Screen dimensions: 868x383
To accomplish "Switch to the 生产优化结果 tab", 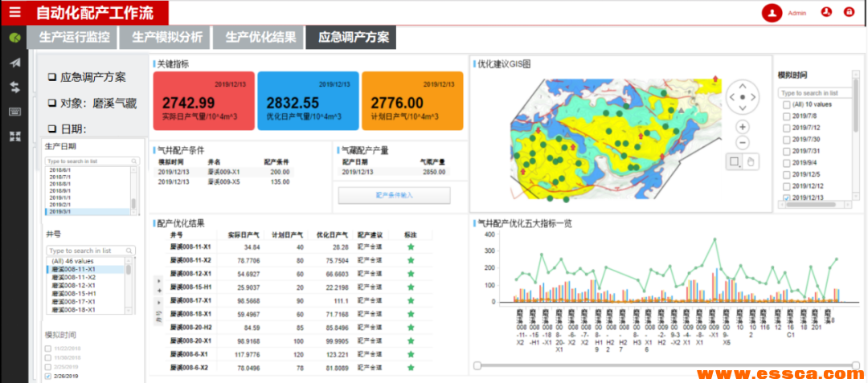I will tap(260, 37).
